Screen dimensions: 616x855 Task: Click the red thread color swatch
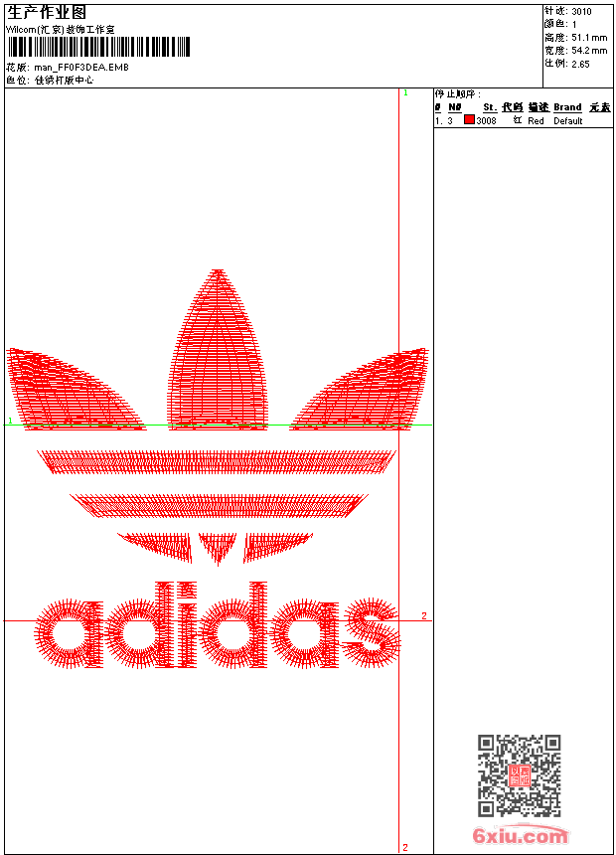pos(469,120)
